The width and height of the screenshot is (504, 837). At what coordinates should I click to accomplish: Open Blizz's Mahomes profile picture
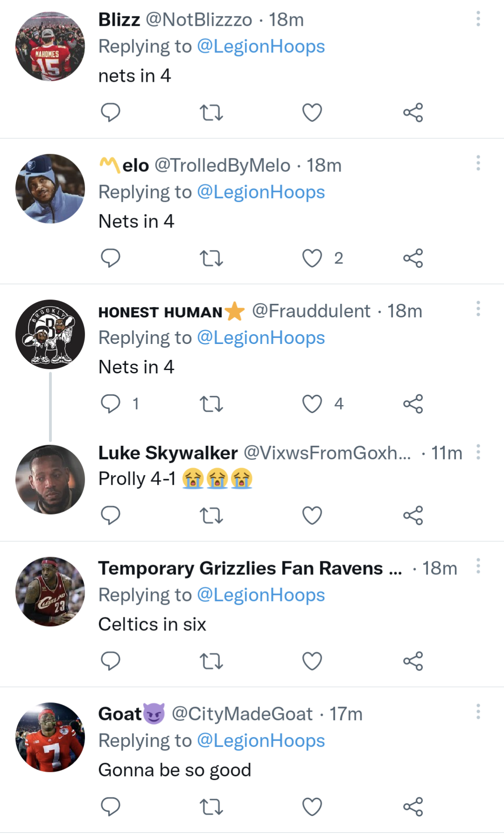click(x=50, y=47)
